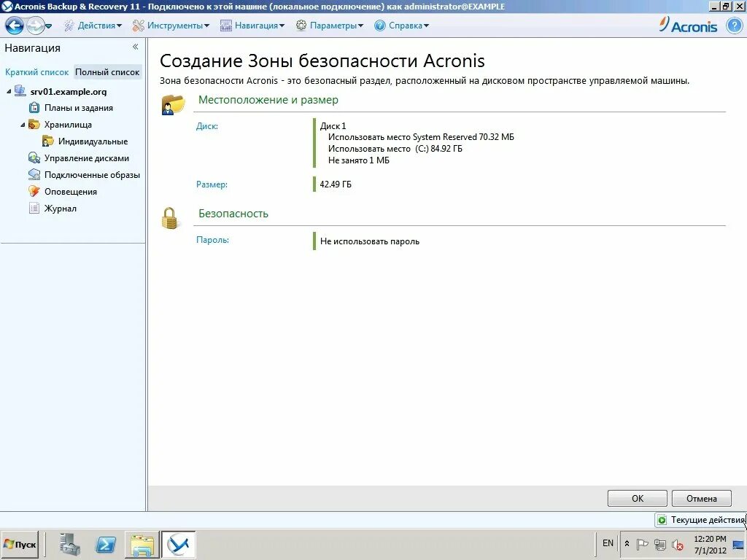Confirm with the OK button
The width and height of the screenshot is (747, 560).
[x=636, y=498]
